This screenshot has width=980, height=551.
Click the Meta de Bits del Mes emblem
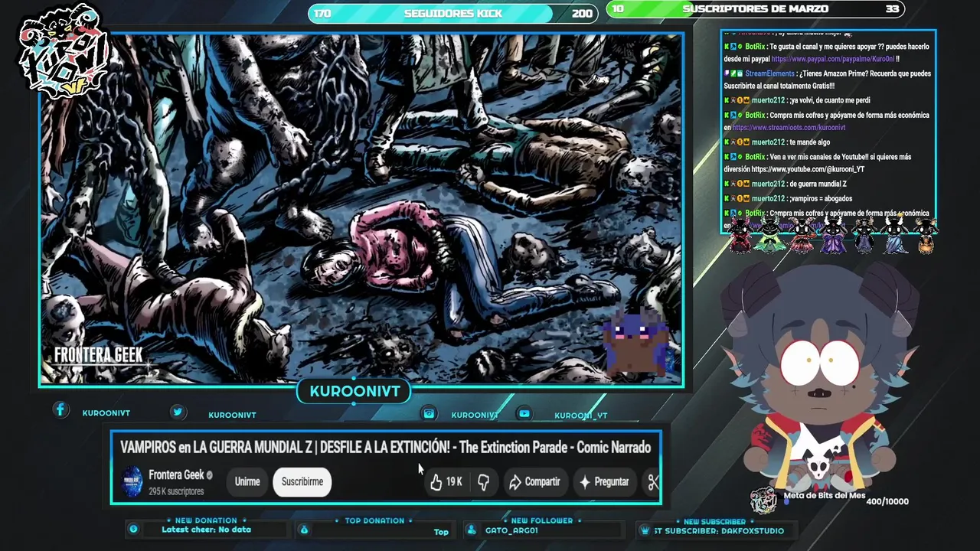[x=763, y=500]
